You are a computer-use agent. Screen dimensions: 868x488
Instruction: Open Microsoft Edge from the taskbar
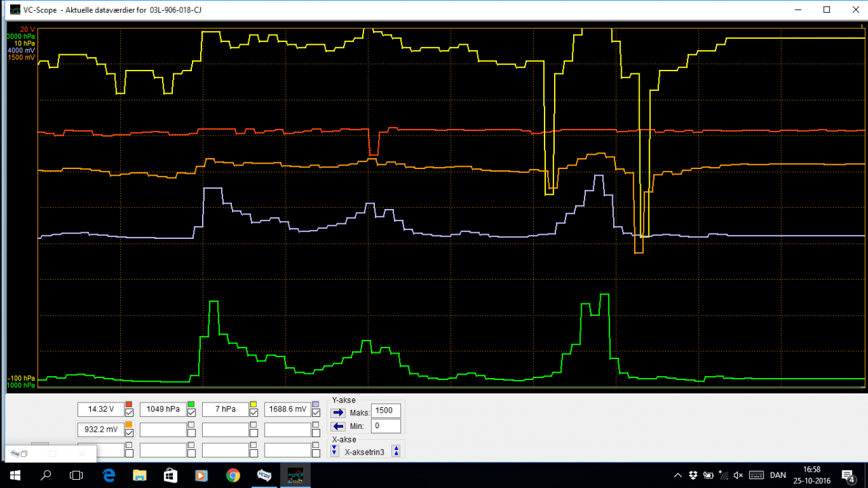click(108, 475)
